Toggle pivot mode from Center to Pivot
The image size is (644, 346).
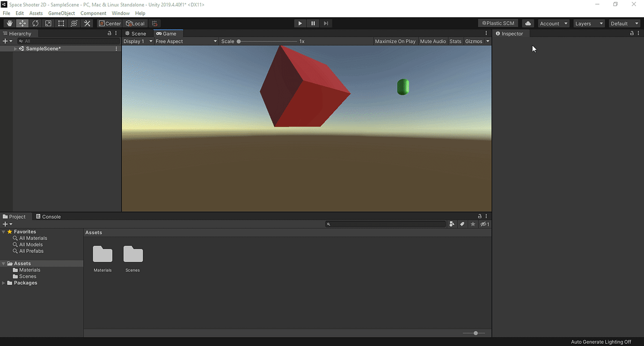109,23
